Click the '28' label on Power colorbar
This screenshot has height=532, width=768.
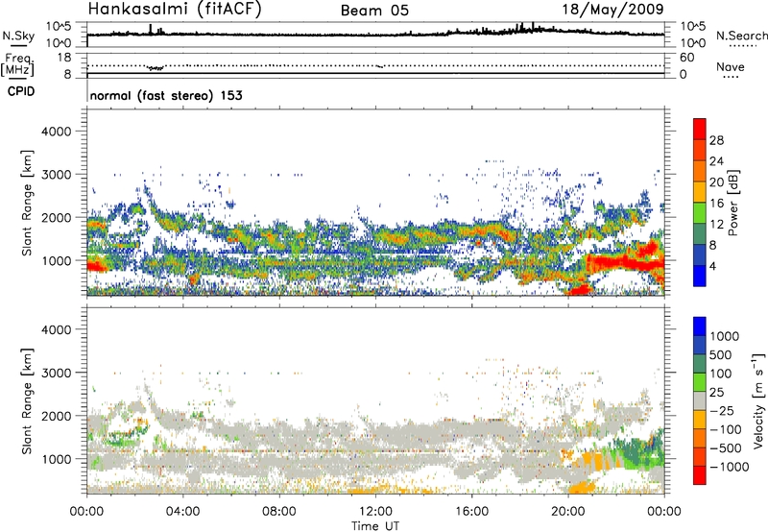[x=716, y=140]
